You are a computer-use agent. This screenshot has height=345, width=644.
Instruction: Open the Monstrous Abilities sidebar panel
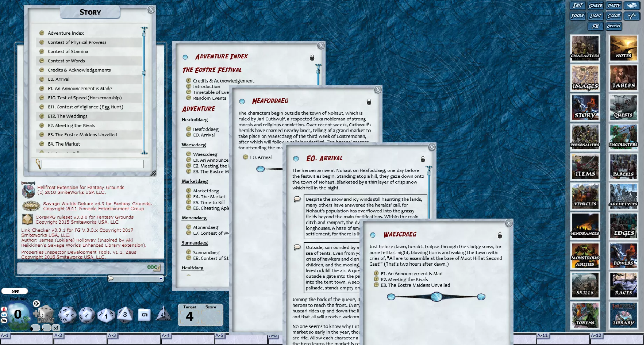585,256
